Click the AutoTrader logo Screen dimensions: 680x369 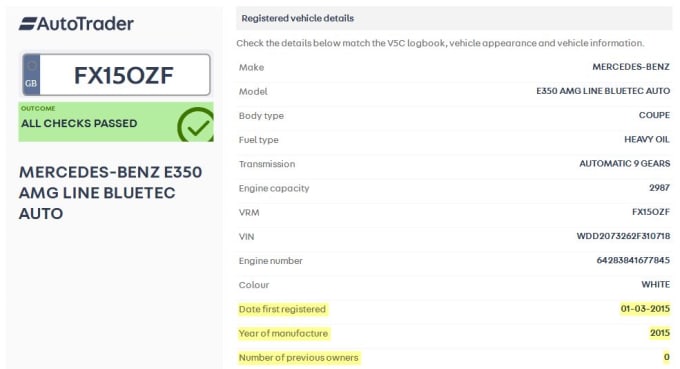pyautogui.click(x=76, y=23)
